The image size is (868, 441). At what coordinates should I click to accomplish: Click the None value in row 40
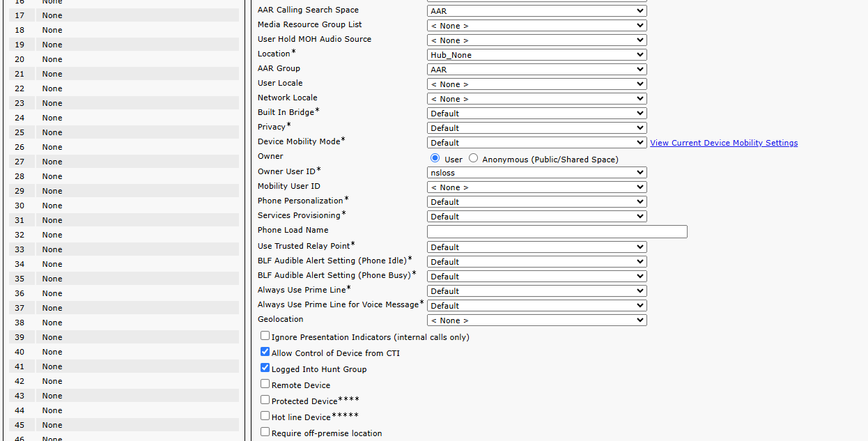click(52, 352)
